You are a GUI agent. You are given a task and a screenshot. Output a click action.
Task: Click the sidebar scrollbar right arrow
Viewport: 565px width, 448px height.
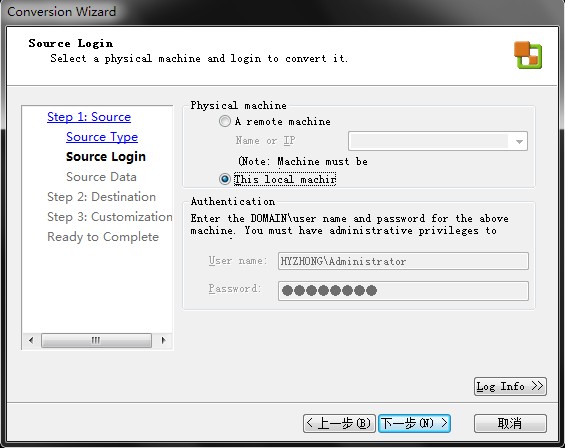(x=163, y=340)
